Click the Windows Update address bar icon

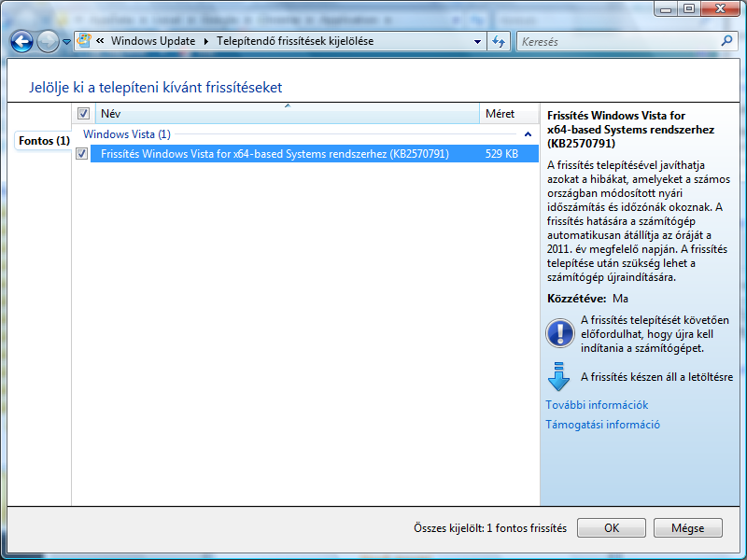(84, 40)
